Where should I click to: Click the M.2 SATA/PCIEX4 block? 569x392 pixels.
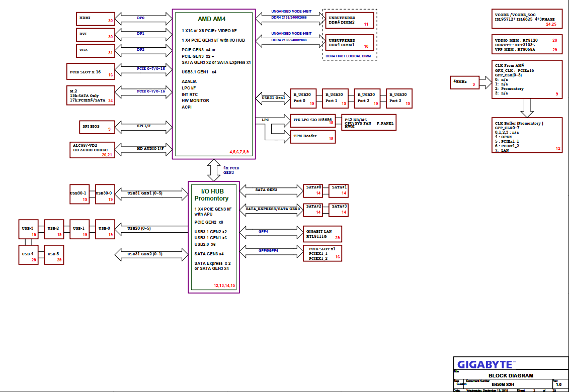[91, 95]
